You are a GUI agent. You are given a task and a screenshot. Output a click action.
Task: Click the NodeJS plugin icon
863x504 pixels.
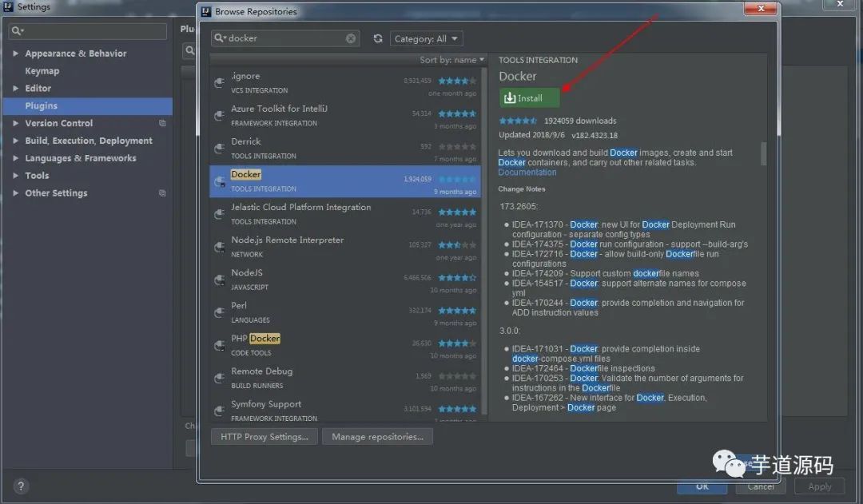[x=219, y=280]
